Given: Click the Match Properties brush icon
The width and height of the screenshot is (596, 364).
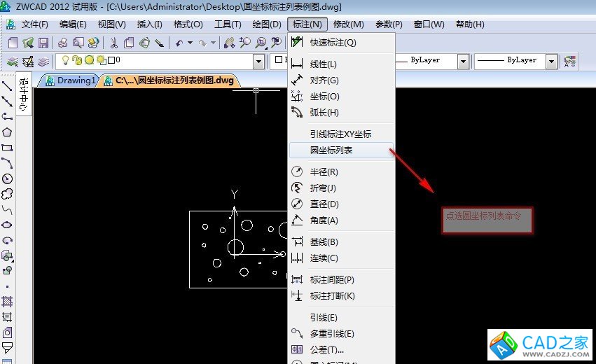Looking at the screenshot, I should tap(159, 43).
